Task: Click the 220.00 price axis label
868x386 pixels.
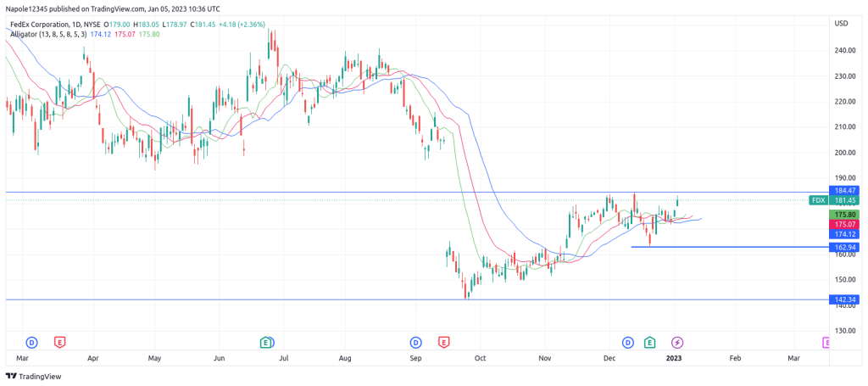Action: (844, 101)
